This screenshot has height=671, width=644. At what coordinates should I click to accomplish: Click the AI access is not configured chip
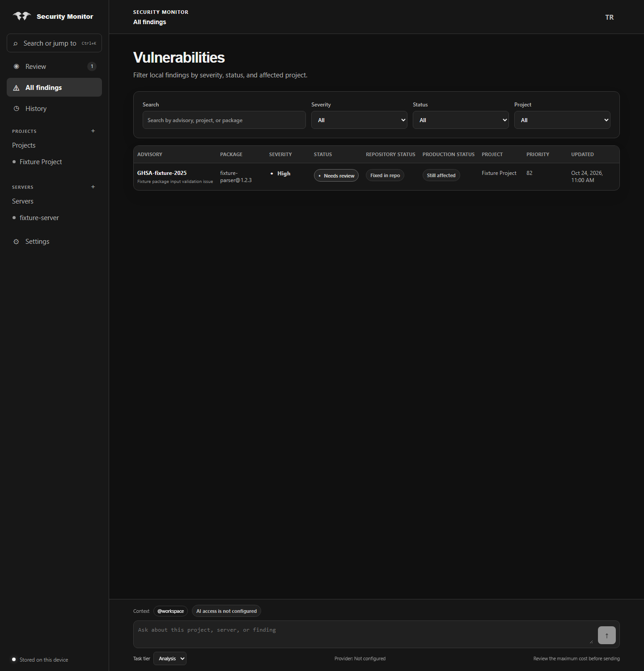226,611
